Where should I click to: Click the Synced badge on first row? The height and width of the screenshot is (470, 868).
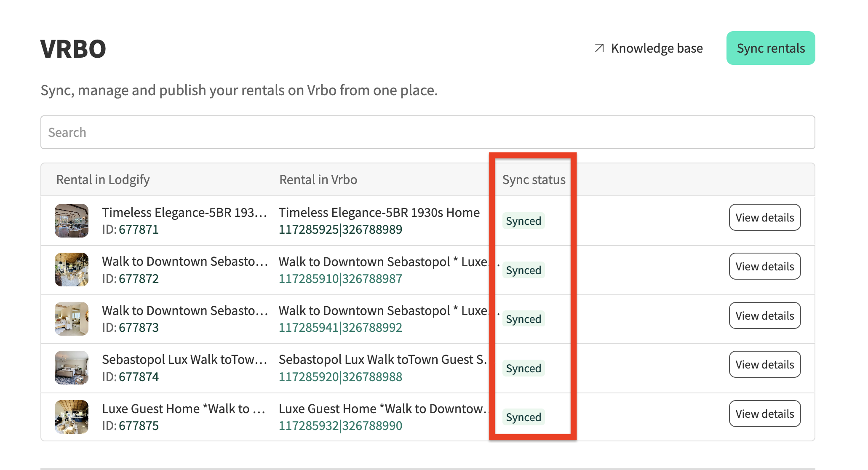pyautogui.click(x=523, y=221)
